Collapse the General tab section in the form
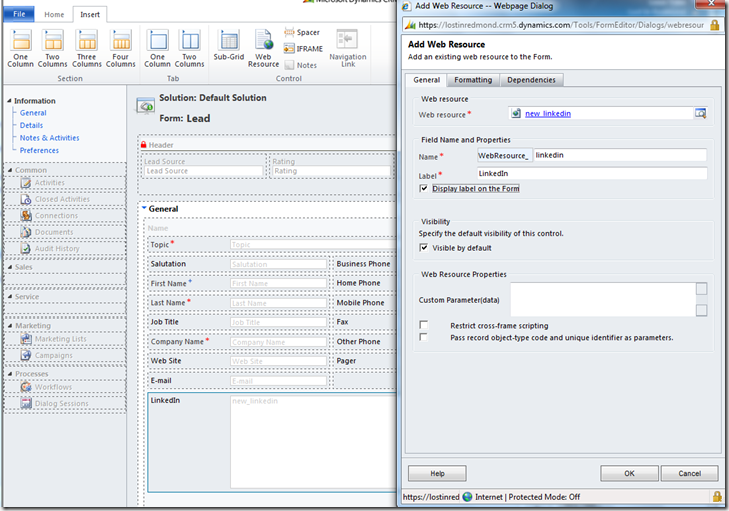The height and width of the screenshot is (511, 729). (144, 208)
